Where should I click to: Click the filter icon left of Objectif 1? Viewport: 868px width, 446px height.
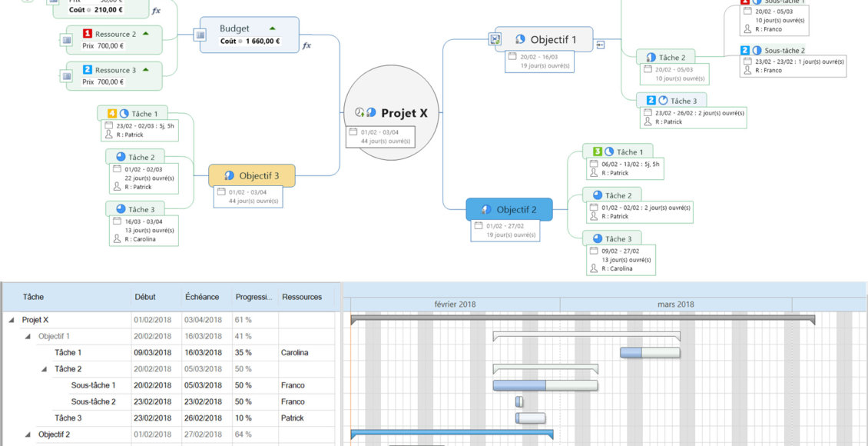coord(497,39)
